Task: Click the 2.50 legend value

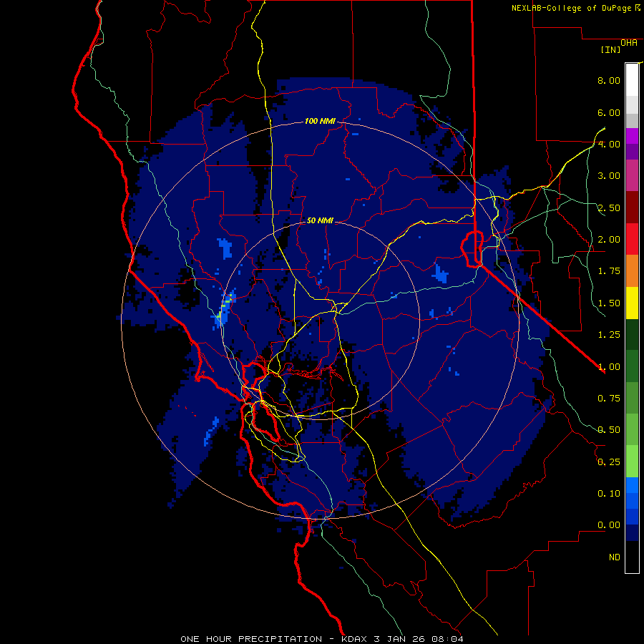Action: [x=609, y=208]
